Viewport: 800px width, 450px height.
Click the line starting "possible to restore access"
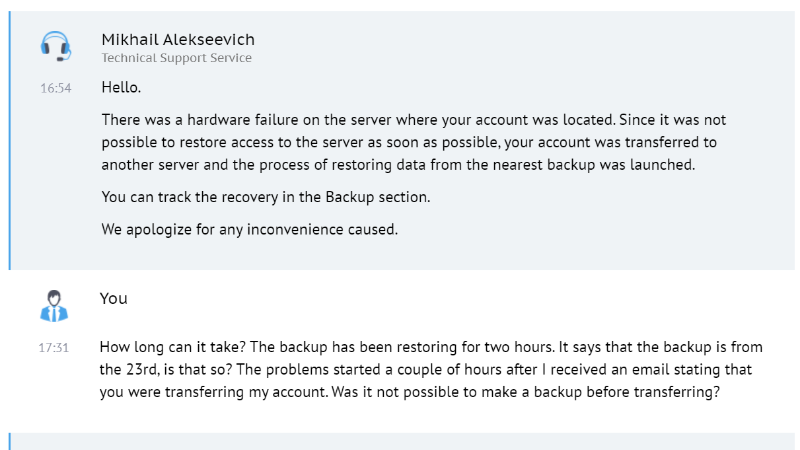point(408,142)
